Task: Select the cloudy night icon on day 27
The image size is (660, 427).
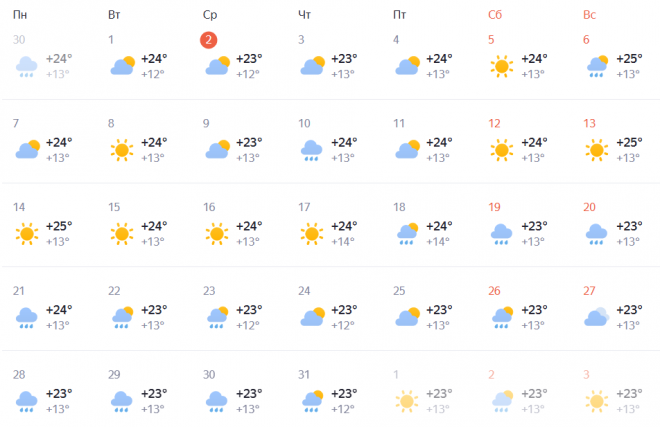Action: click(x=597, y=317)
